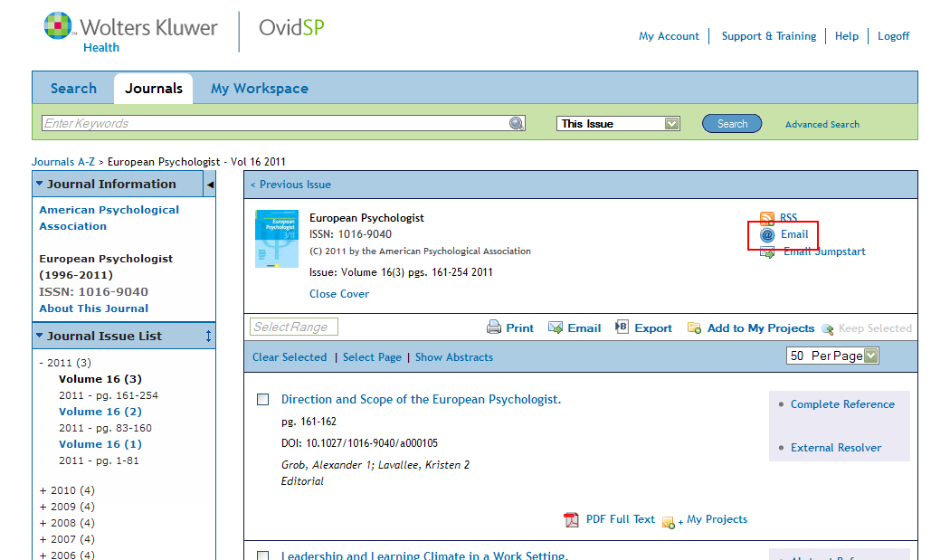The width and height of the screenshot is (950, 560).
Task: Select Volume 16 (3) issue
Action: 100,379
